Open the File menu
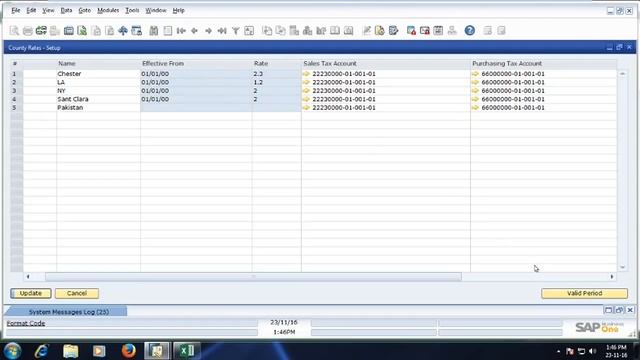The height and width of the screenshot is (360, 640). (16, 10)
